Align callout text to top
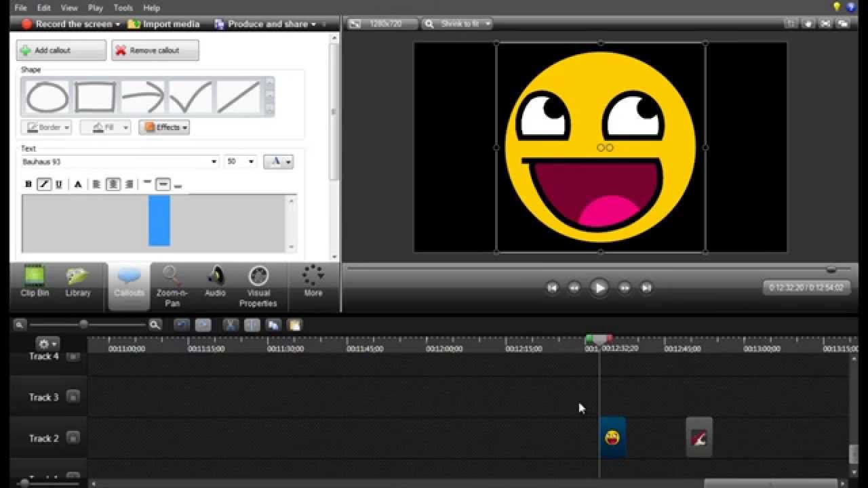The image size is (868, 488). (x=147, y=184)
